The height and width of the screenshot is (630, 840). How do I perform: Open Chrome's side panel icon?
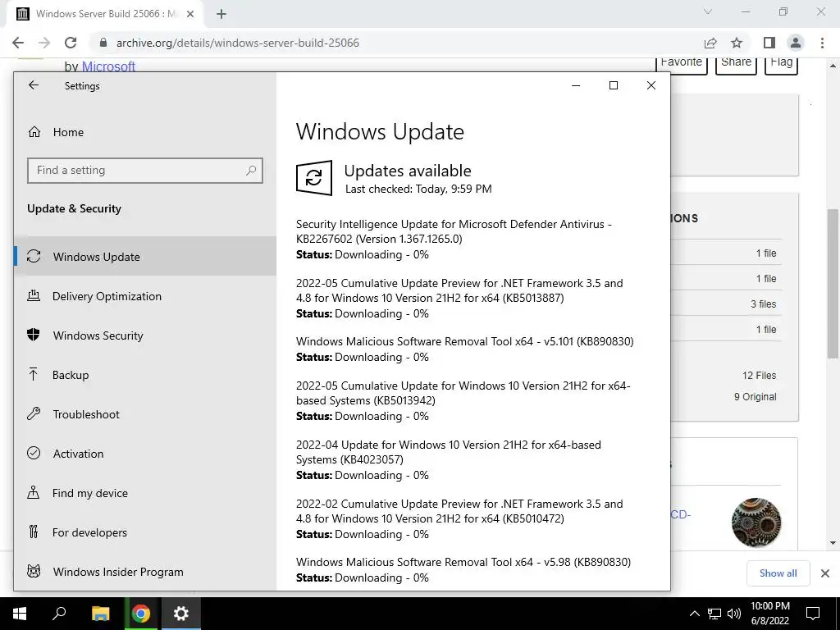[x=769, y=43]
